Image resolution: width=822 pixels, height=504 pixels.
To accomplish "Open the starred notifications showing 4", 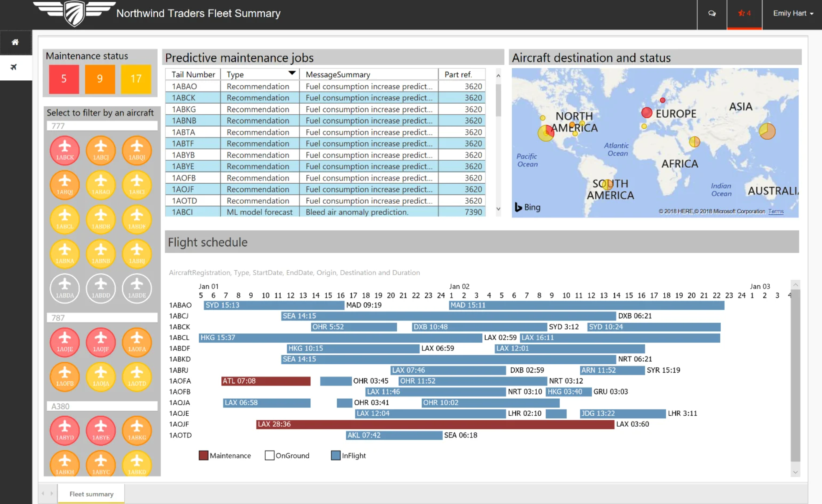I will [x=744, y=13].
